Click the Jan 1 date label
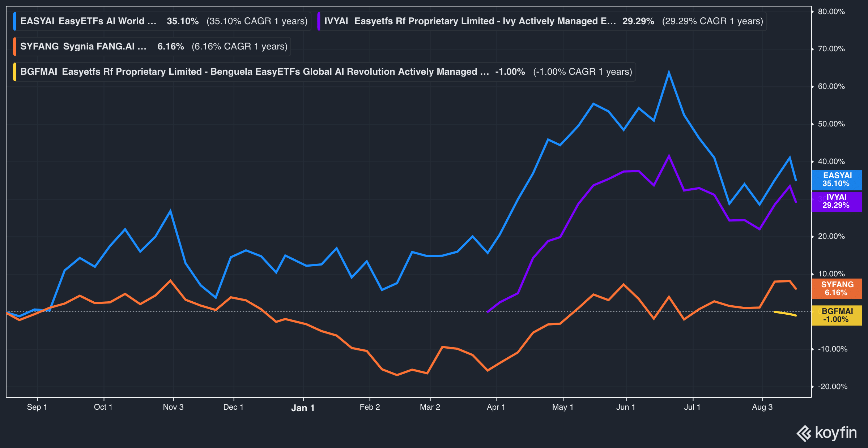This screenshot has height=448, width=868. point(303,408)
